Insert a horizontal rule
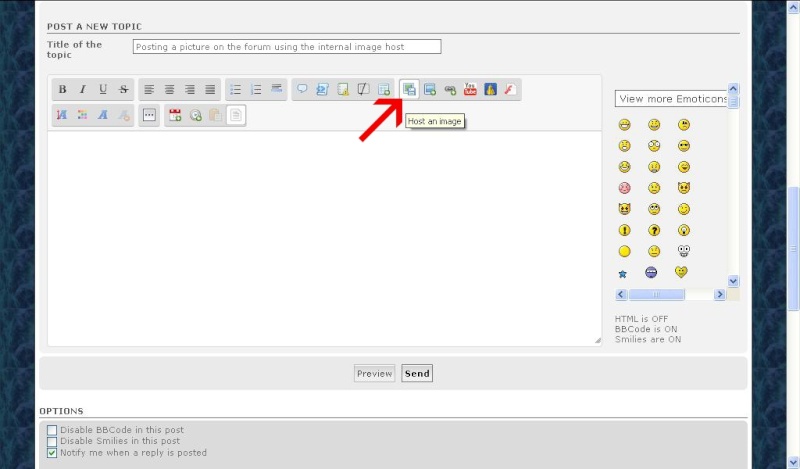This screenshot has height=469, width=800. tap(277, 89)
